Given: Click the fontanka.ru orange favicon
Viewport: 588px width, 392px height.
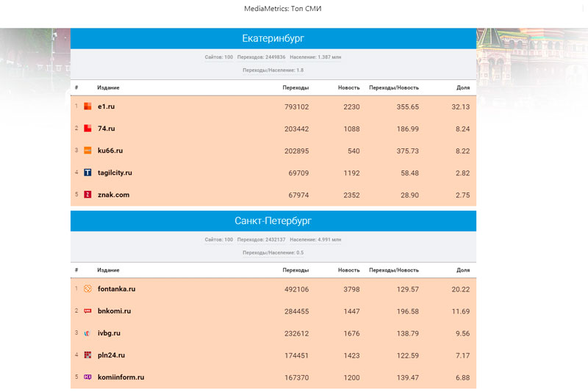Looking at the screenshot, I should click(87, 289).
